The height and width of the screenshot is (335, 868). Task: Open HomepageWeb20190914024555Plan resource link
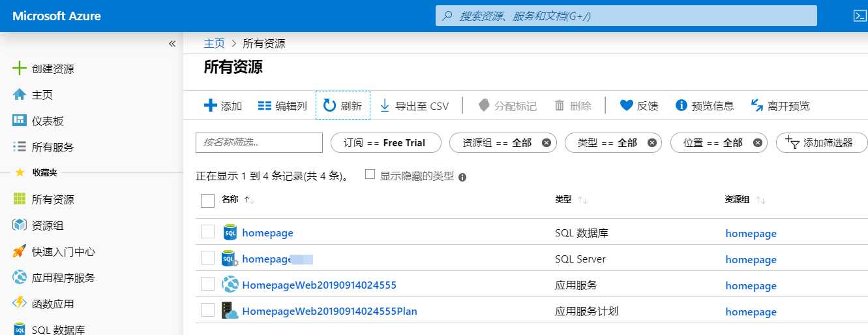pyautogui.click(x=329, y=311)
